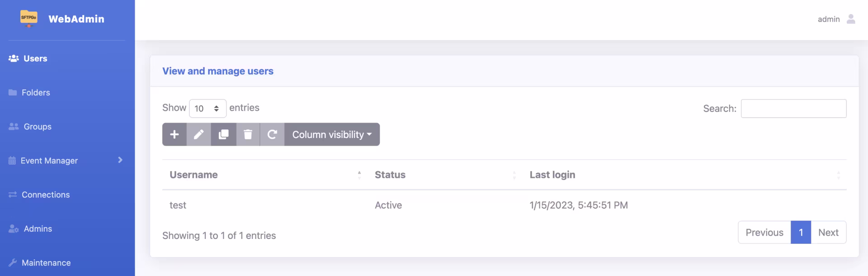The height and width of the screenshot is (276, 868).
Task: Click the Edit pencil icon
Action: 198,134
